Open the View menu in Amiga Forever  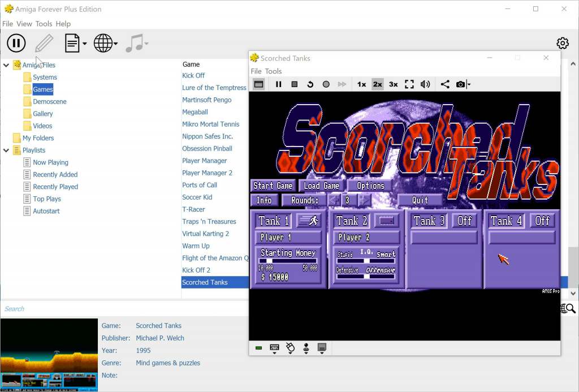[24, 24]
